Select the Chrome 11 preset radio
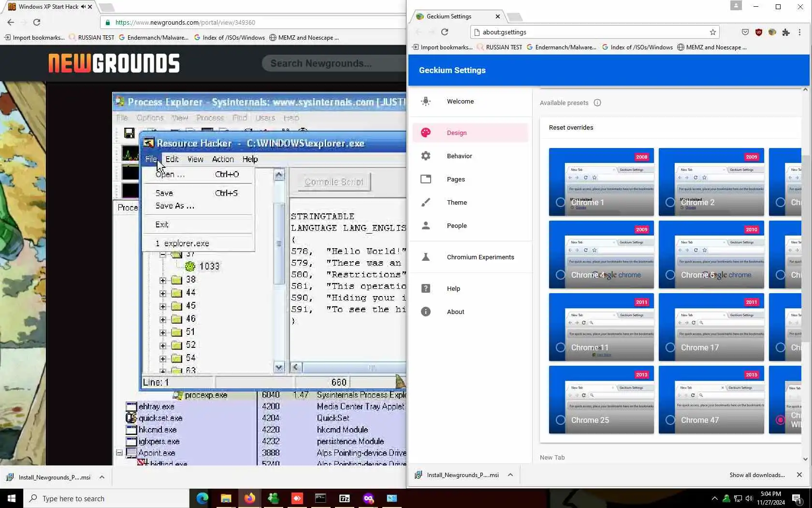 pyautogui.click(x=560, y=347)
